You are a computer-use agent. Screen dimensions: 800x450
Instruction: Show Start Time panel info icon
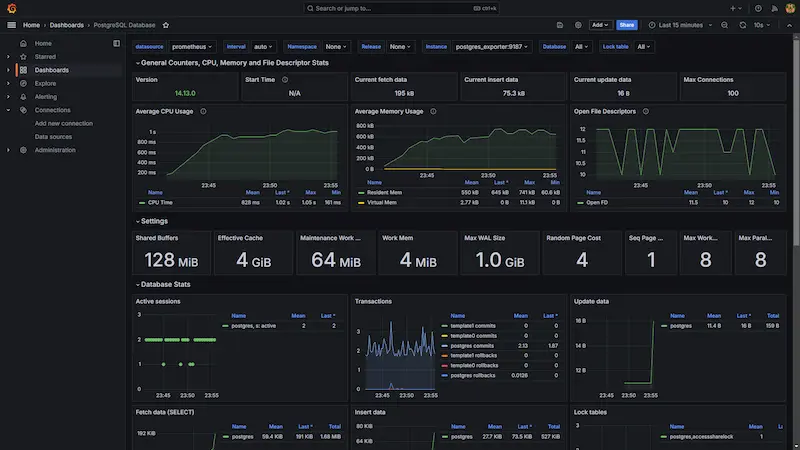click(285, 80)
